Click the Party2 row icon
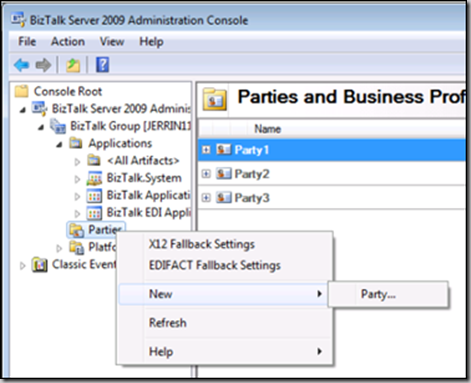 [223, 174]
